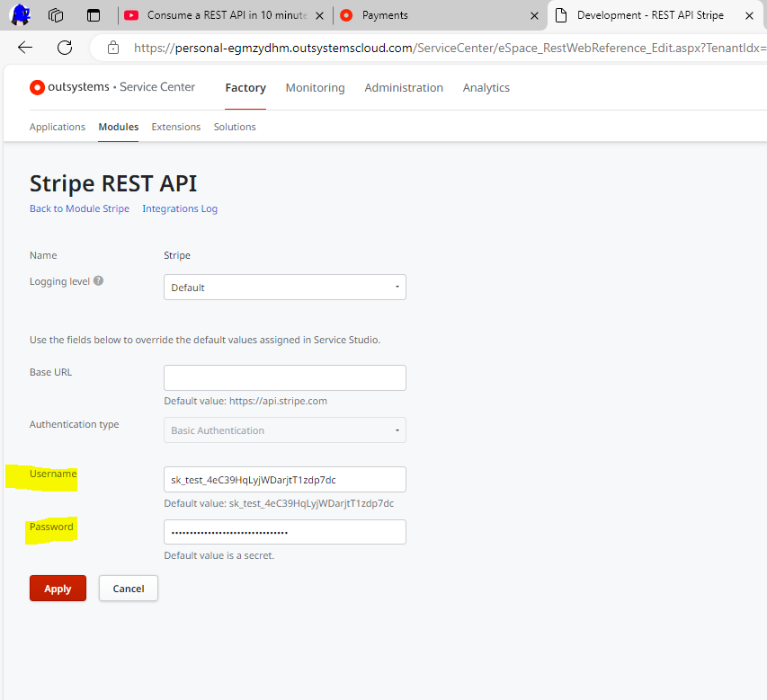Close the Payments browser tab
The height and width of the screenshot is (700, 767).
coord(535,15)
